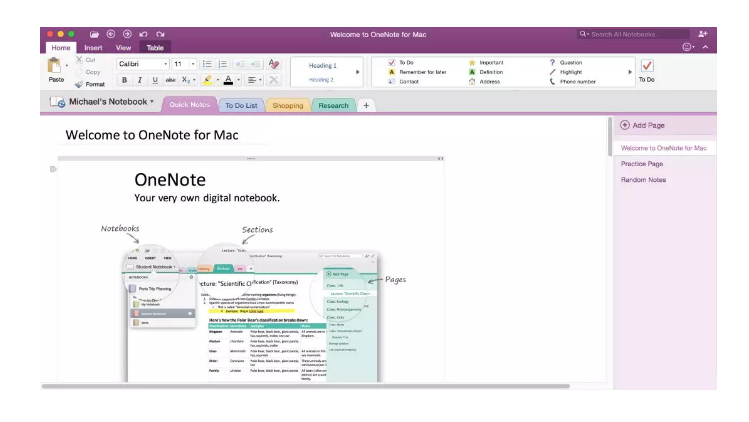Image resolution: width=749 pixels, height=422 pixels.
Task: Open the Practice Page
Action: click(x=642, y=164)
